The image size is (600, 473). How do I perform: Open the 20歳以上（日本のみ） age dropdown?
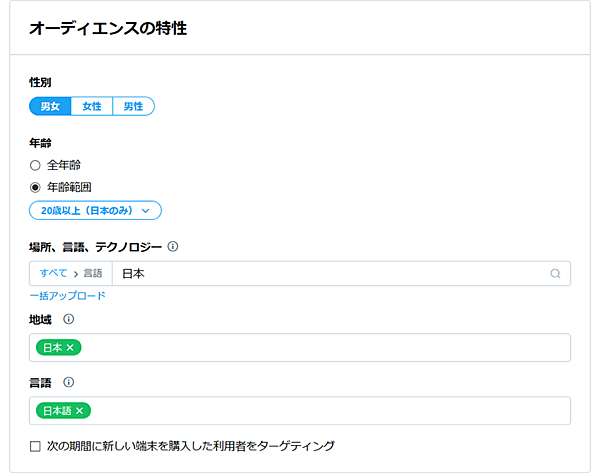pyautogui.click(x=95, y=210)
